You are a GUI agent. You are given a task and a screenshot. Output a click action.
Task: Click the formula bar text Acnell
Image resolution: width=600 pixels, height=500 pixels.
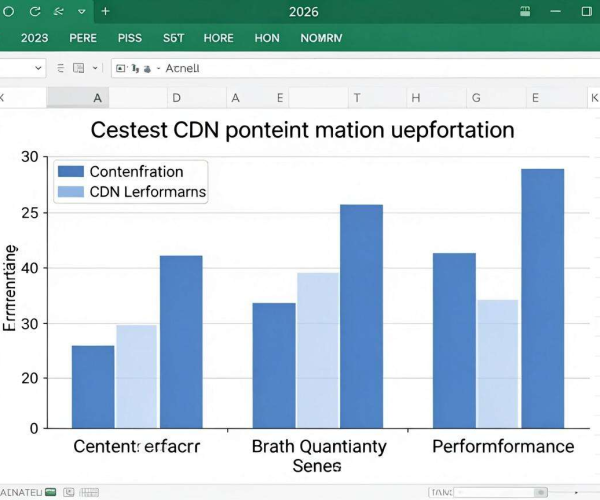(182, 68)
